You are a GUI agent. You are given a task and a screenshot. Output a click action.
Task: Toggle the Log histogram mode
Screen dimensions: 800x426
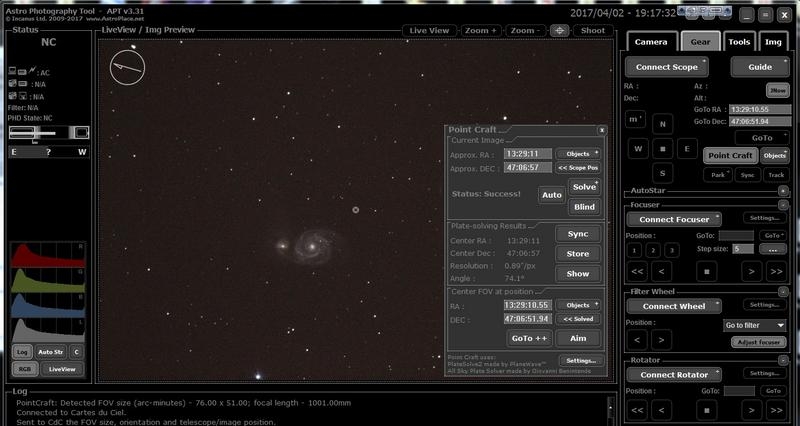click(x=22, y=352)
